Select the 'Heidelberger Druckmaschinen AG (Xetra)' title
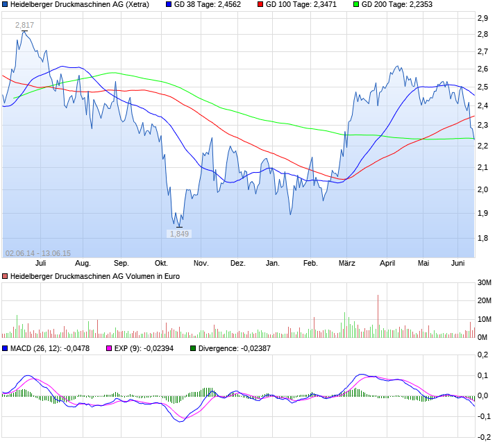The image size is (504, 444). click(80, 4)
